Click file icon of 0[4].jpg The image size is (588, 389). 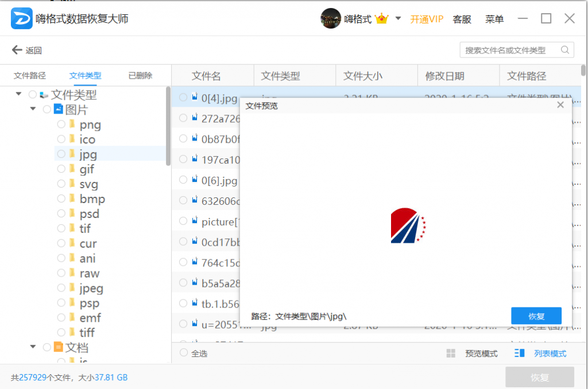tap(195, 97)
